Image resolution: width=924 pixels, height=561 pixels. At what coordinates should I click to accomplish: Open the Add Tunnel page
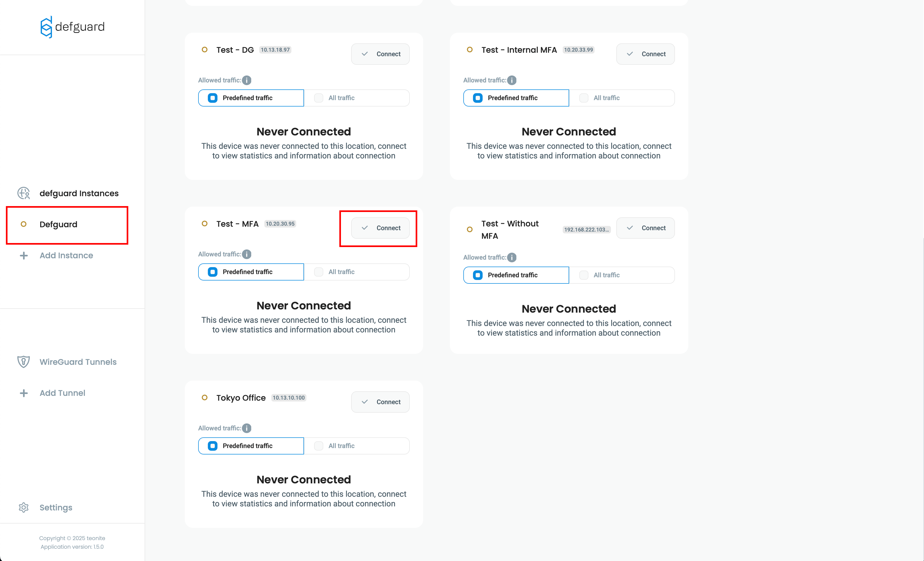click(x=62, y=393)
